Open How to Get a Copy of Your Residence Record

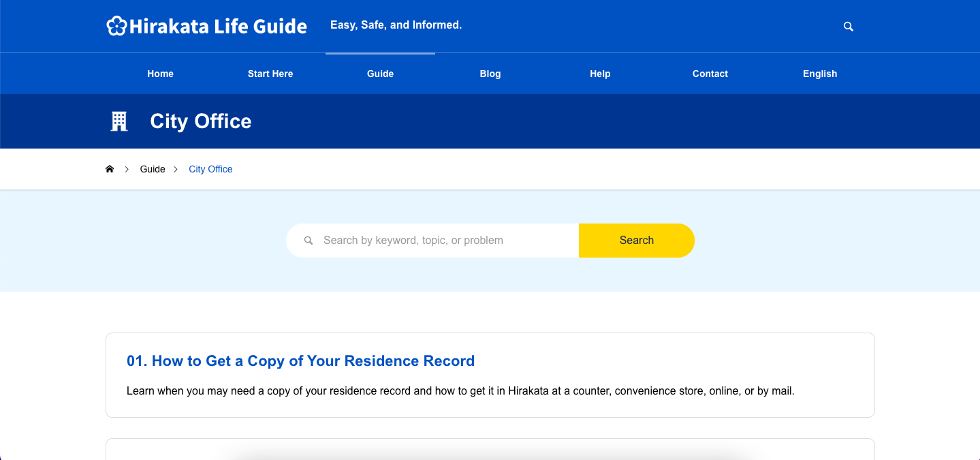point(300,361)
